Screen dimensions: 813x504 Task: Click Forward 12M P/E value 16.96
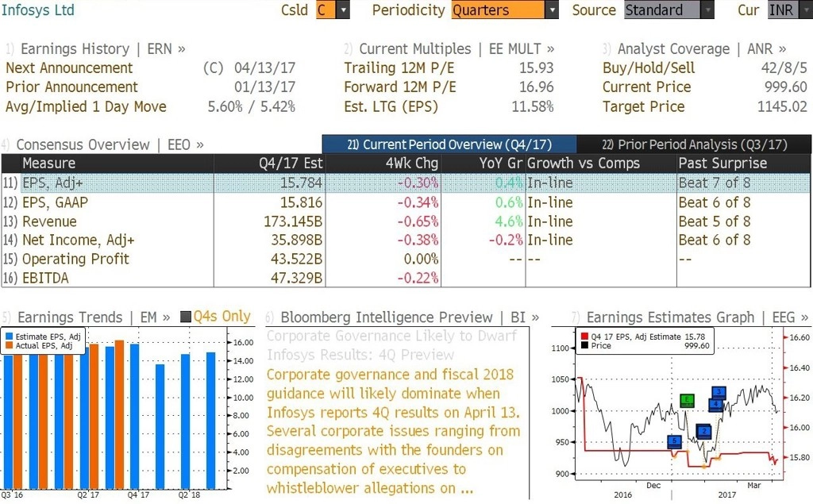(x=537, y=87)
